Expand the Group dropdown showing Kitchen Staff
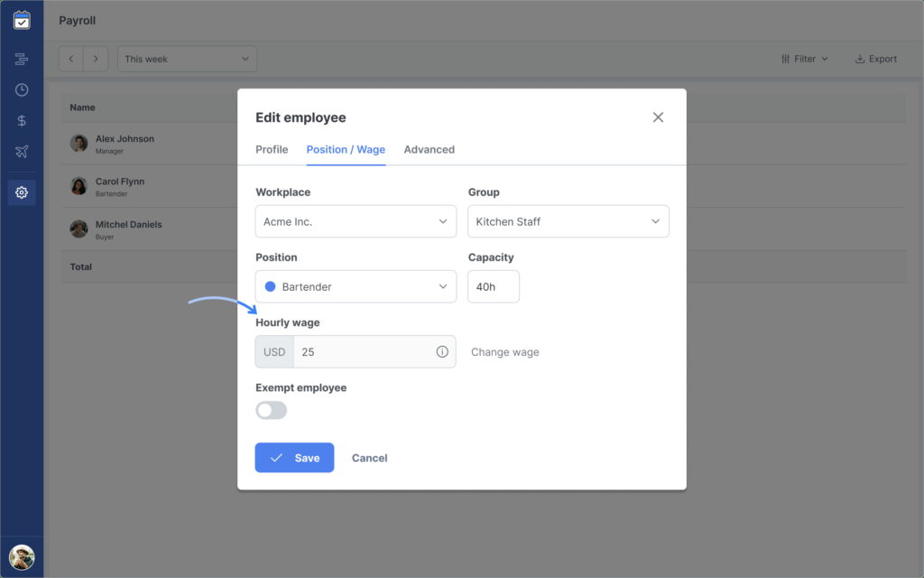The image size is (924, 578). click(x=568, y=221)
